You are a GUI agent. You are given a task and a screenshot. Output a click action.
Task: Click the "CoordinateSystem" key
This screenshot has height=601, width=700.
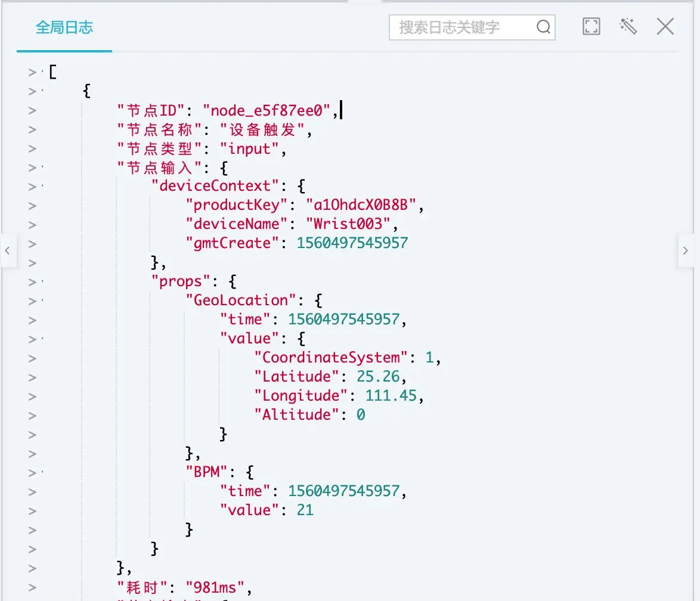[331, 358]
